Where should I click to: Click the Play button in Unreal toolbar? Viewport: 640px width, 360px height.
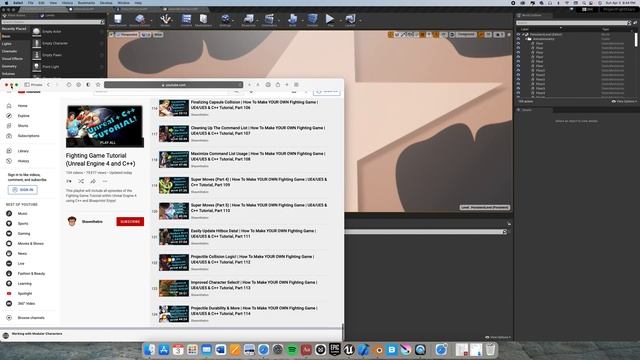coord(330,19)
